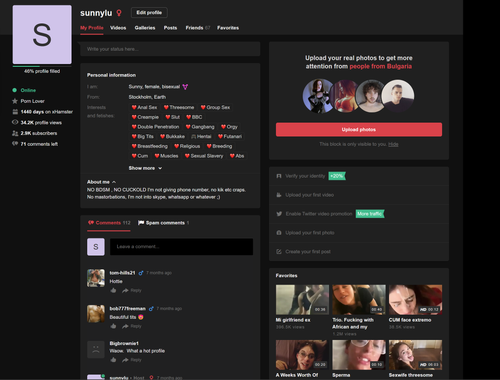
Task: Click the 'Mi girlfriend ex' favorite thumbnail
Action: pyautogui.click(x=302, y=300)
